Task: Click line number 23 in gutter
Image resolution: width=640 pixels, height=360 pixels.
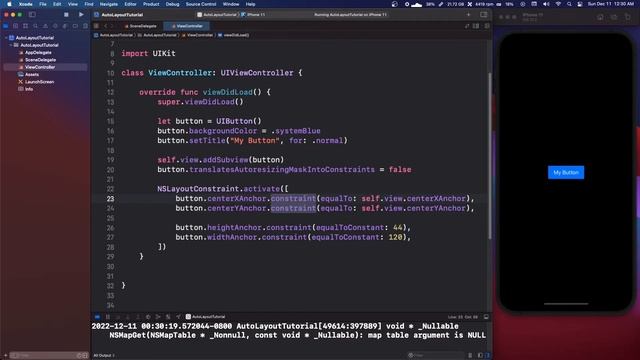Action: (111, 199)
